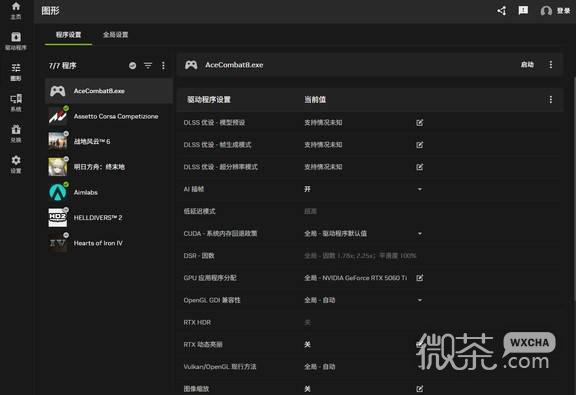Click the 低延迟模式 setting row label
This screenshot has width=576, height=395.
pyautogui.click(x=199, y=211)
